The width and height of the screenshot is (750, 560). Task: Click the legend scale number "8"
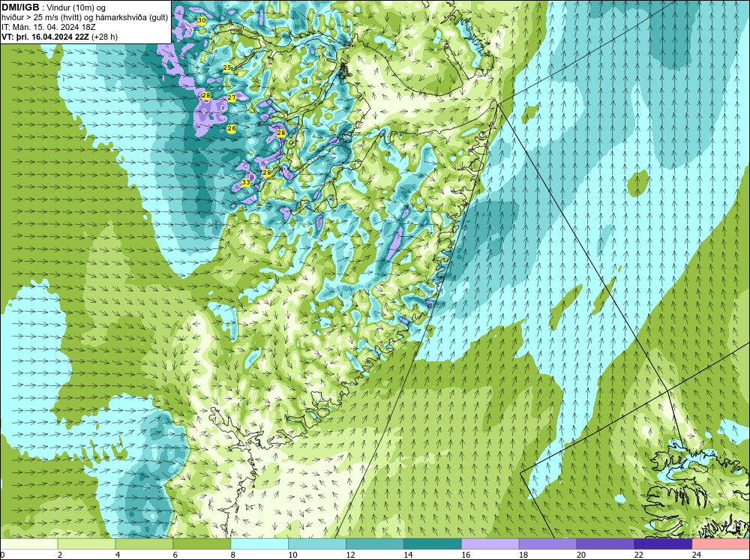point(233,555)
